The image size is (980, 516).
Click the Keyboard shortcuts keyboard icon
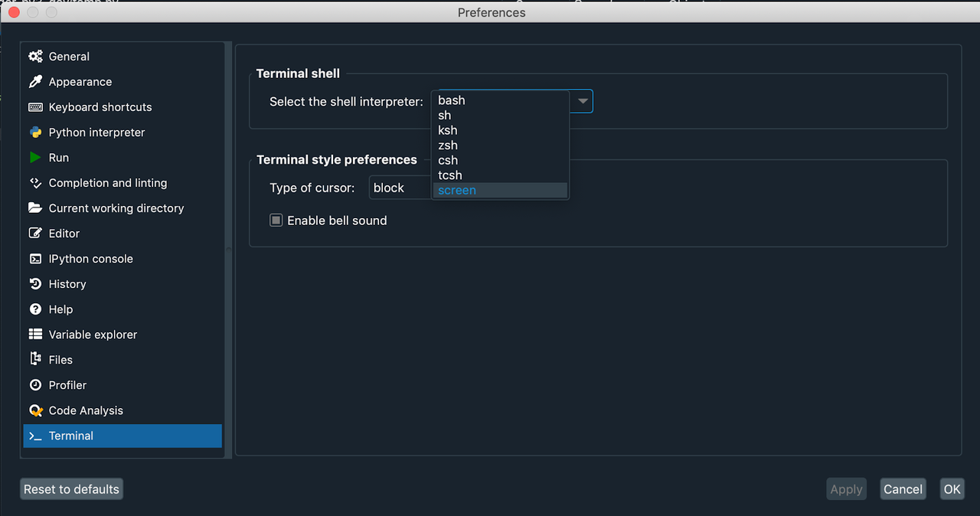pos(35,107)
